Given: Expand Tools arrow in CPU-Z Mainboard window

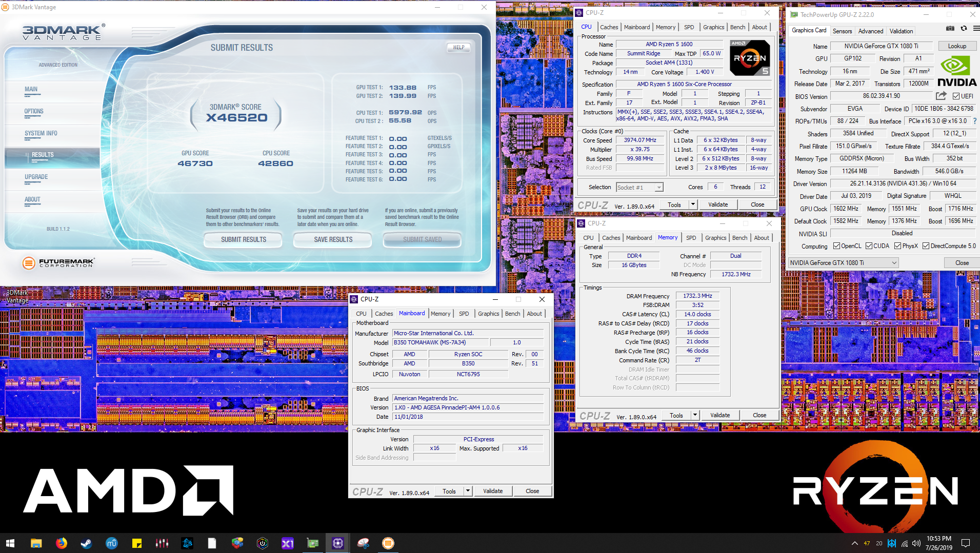Looking at the screenshot, I should [467, 491].
